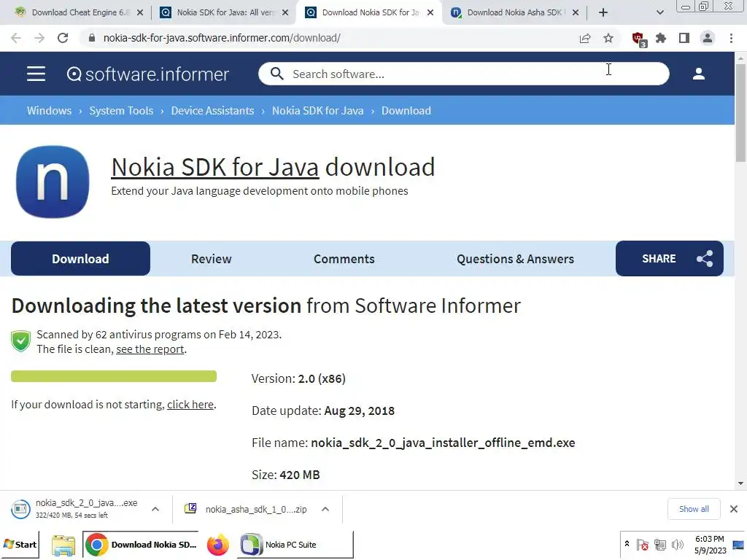Switch to Download Nokia Asha SDK tab

pos(514,12)
